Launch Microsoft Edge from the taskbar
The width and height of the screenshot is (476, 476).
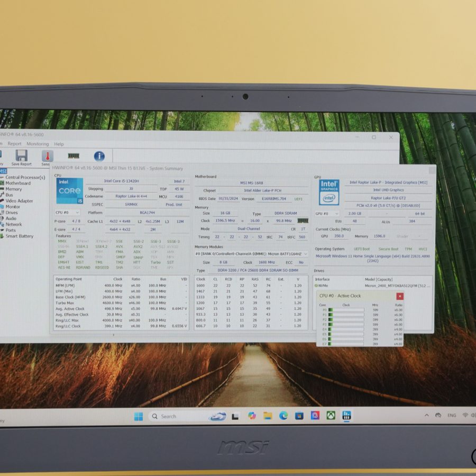[x=283, y=415]
